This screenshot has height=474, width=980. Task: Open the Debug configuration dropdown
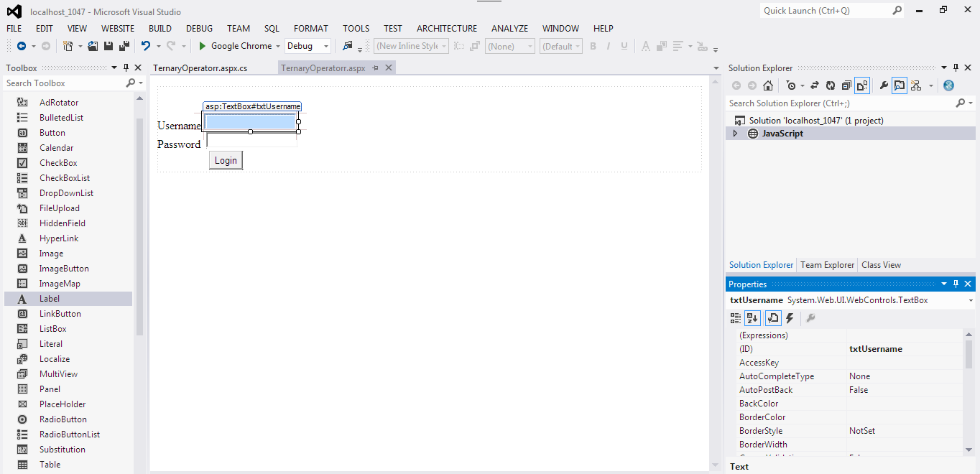click(x=325, y=46)
